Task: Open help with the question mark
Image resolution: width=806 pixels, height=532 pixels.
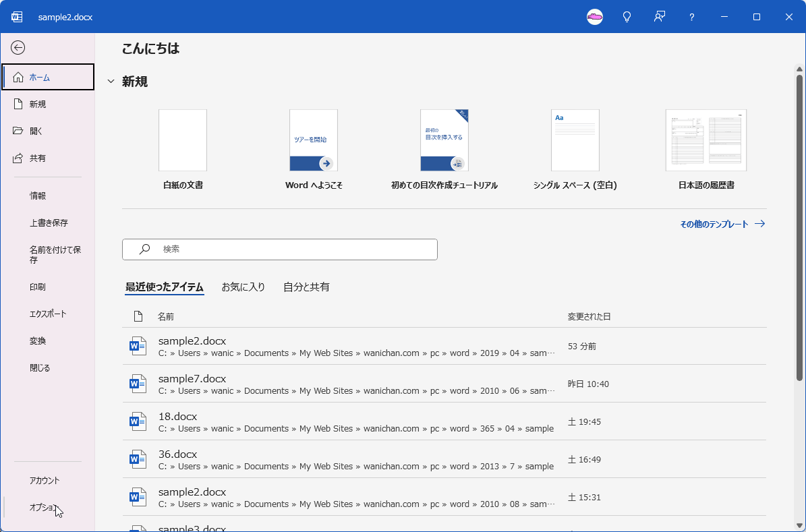Action: coord(692,17)
